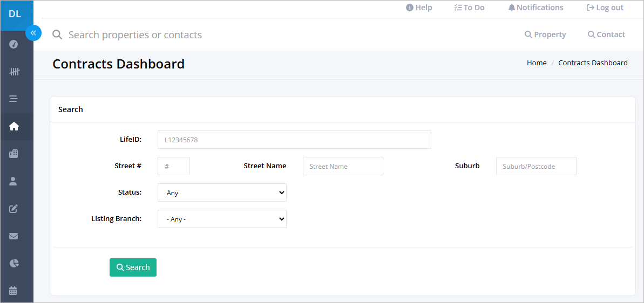The height and width of the screenshot is (303, 644).
Task: Open the To Do list
Action: point(470,8)
